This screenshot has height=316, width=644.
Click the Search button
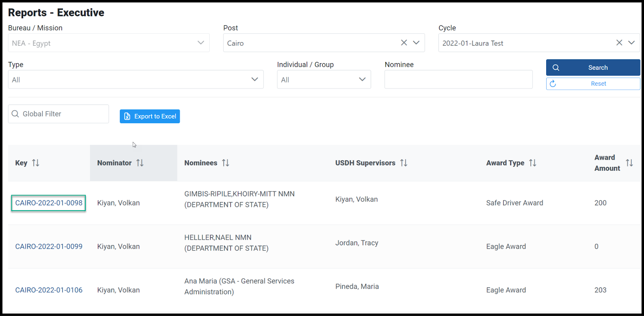click(x=593, y=68)
